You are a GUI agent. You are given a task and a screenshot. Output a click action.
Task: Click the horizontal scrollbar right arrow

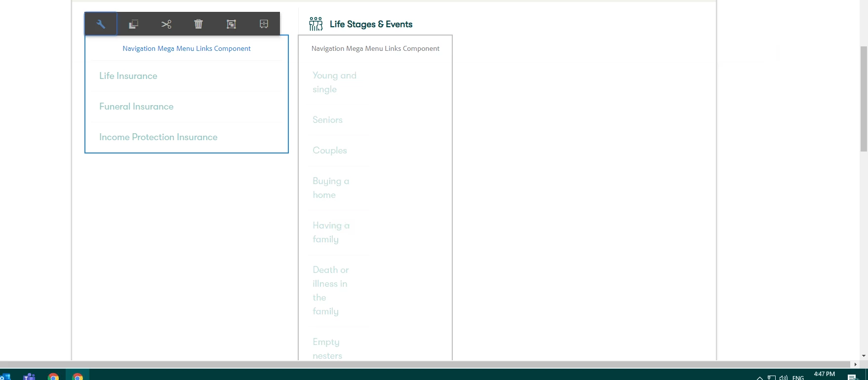pos(856,364)
